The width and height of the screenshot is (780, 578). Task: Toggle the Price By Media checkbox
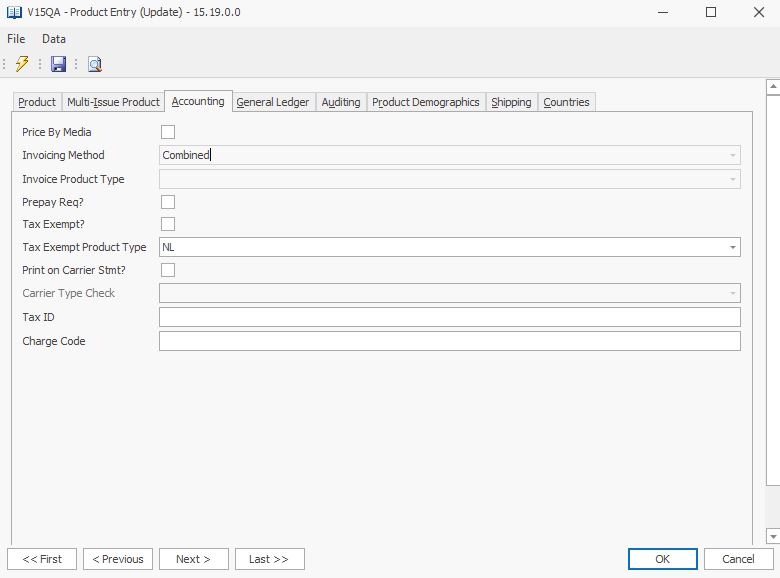click(168, 132)
